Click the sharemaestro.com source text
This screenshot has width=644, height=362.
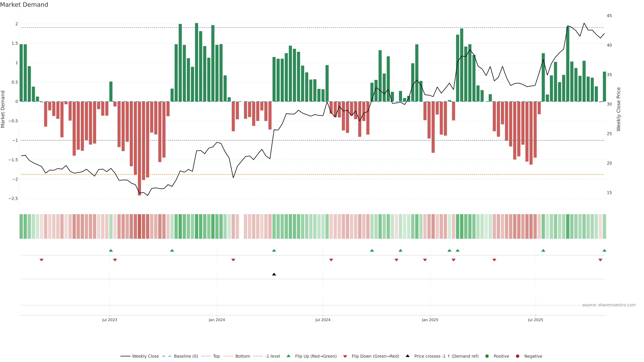pyautogui.click(x=609, y=305)
